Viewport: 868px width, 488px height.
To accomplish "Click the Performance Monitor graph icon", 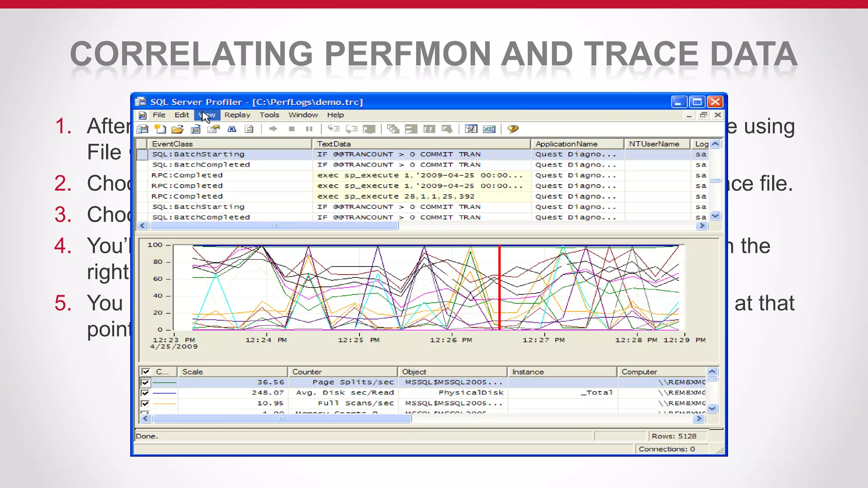I will (x=489, y=129).
